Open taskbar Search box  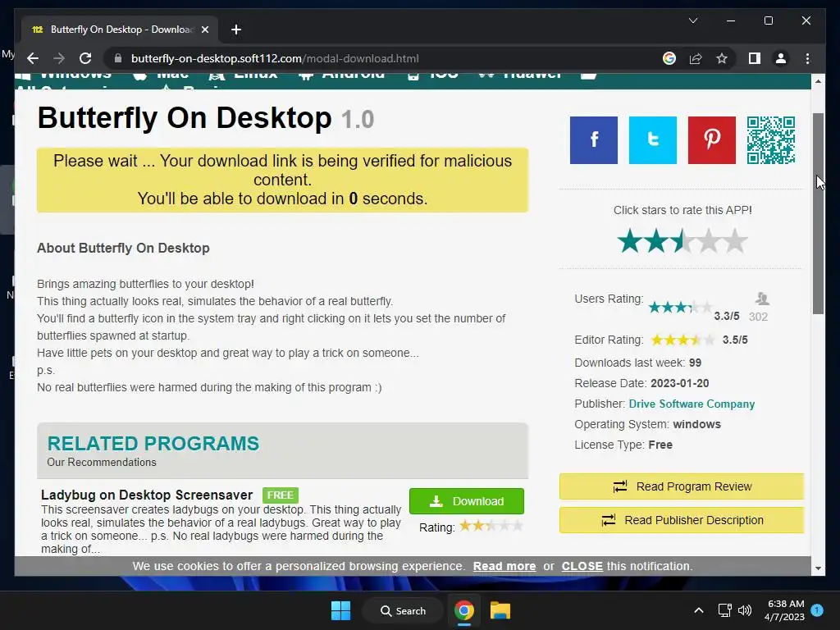(403, 610)
